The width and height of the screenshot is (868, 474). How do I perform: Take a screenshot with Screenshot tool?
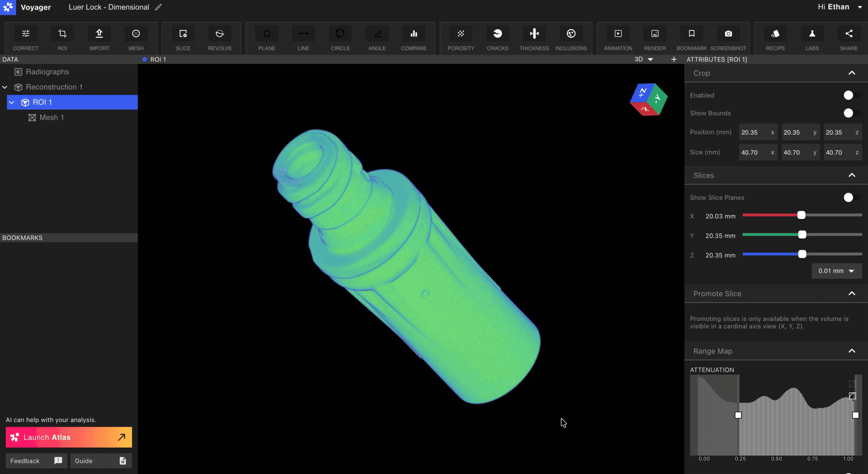[728, 38]
